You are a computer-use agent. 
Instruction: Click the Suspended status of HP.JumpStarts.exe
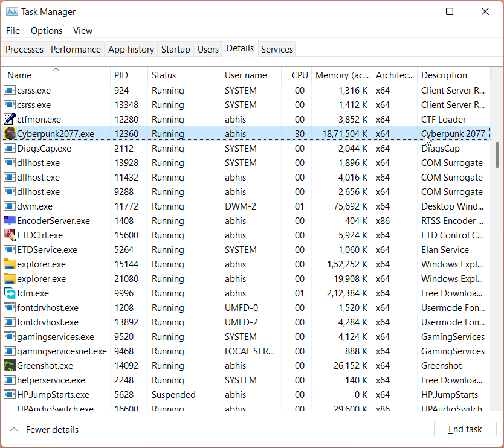pos(173,395)
